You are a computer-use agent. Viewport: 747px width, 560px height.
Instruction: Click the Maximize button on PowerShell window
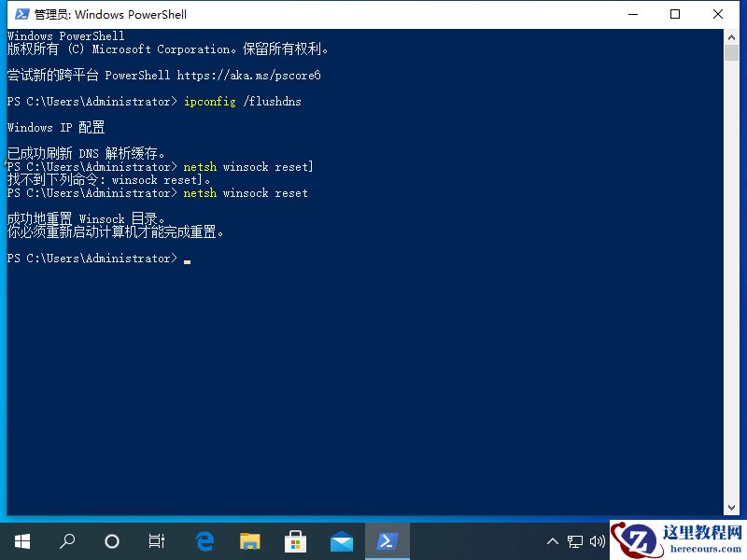[674, 14]
